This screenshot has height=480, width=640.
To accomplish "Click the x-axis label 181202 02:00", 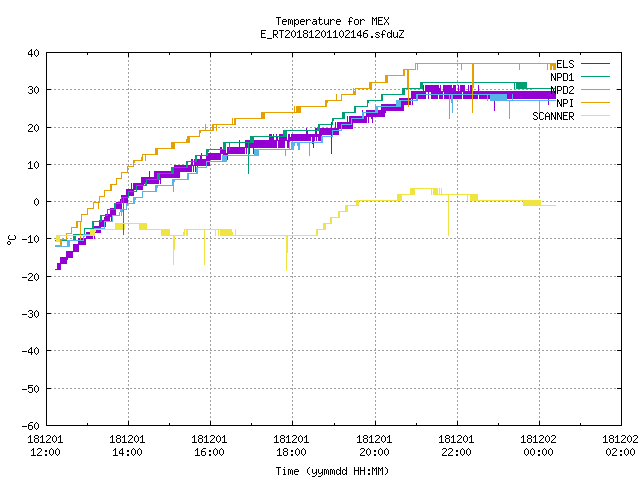I will pyautogui.click(x=620, y=446).
